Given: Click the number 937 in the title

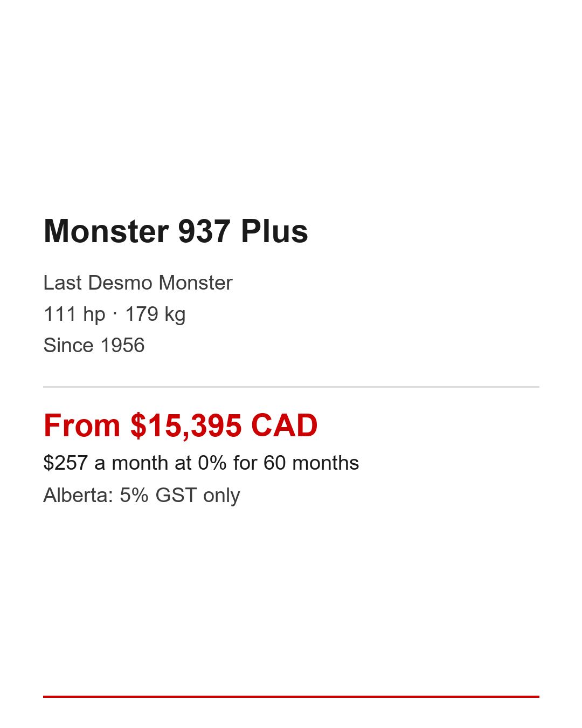Looking at the screenshot, I should [204, 231].
